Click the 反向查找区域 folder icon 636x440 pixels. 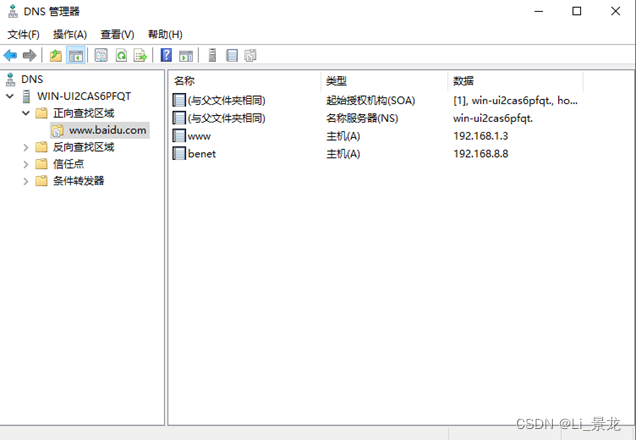41,147
